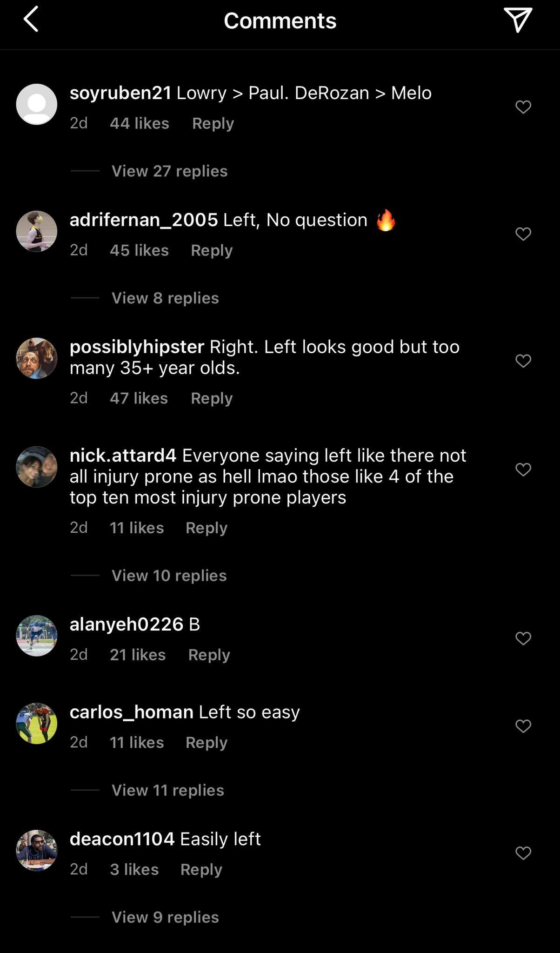Toggle the heart on adrifernan_2005's comment
560x953 pixels.
click(x=523, y=234)
